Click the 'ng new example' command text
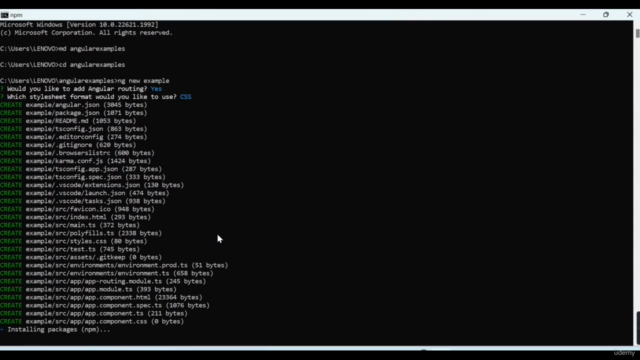640x360 pixels. click(143, 81)
